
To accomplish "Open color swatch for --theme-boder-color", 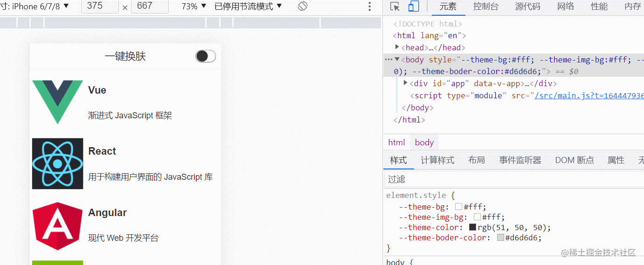I will 500,238.
